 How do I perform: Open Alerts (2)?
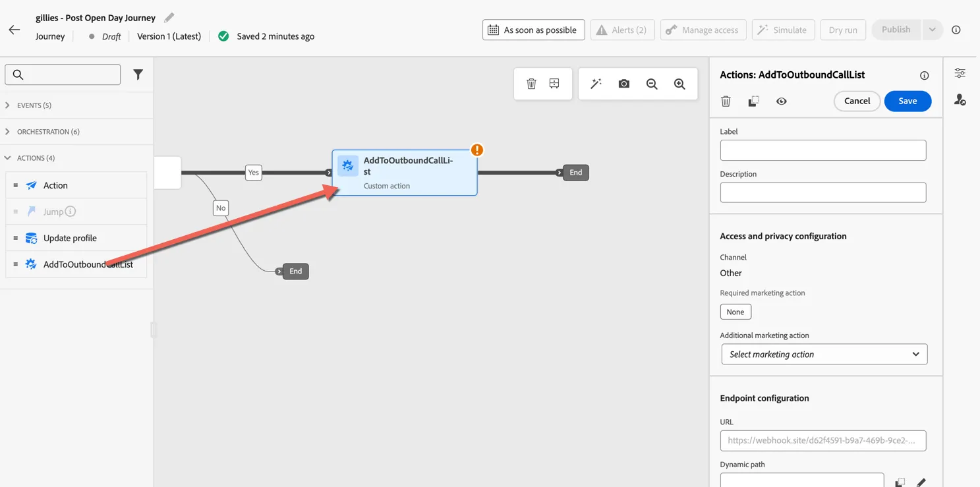coord(622,30)
